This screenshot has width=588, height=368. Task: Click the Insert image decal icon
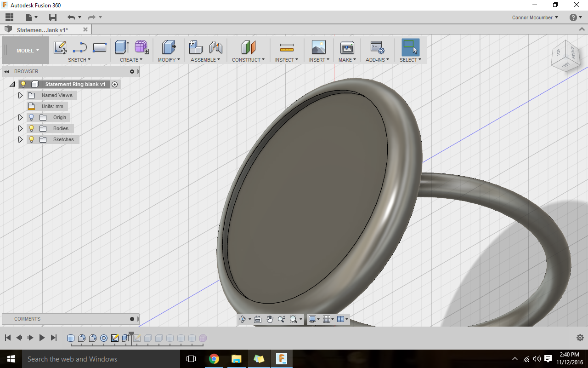[x=318, y=47]
